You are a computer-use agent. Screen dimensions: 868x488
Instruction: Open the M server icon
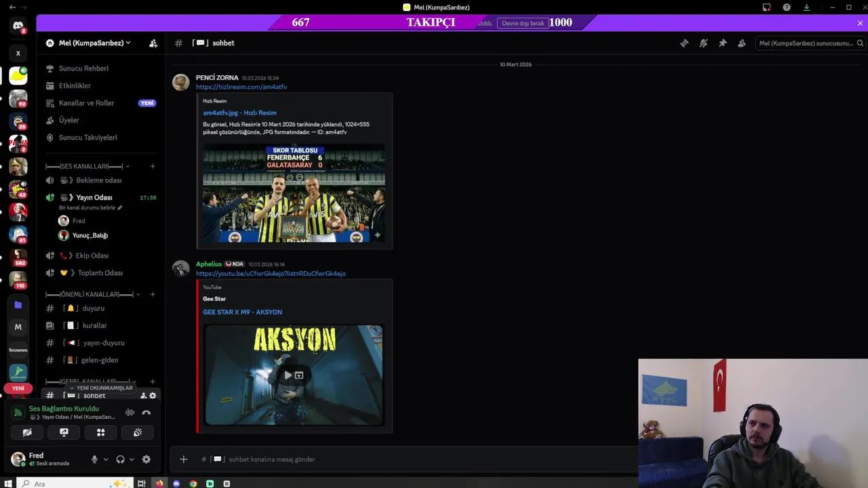click(x=18, y=327)
